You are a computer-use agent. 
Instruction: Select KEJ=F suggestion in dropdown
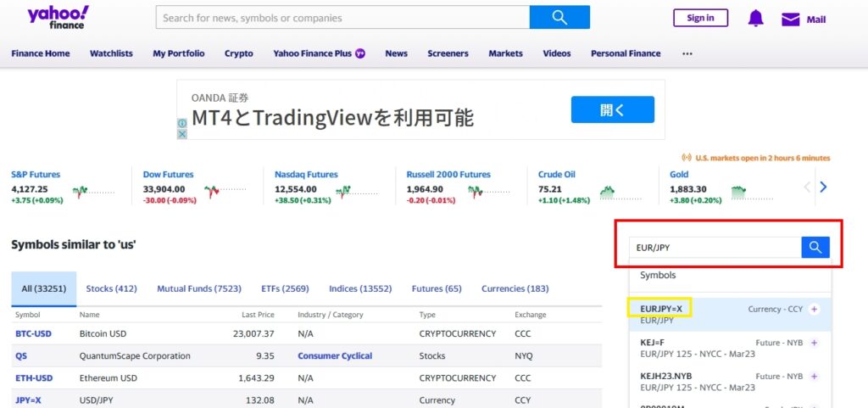coord(730,349)
